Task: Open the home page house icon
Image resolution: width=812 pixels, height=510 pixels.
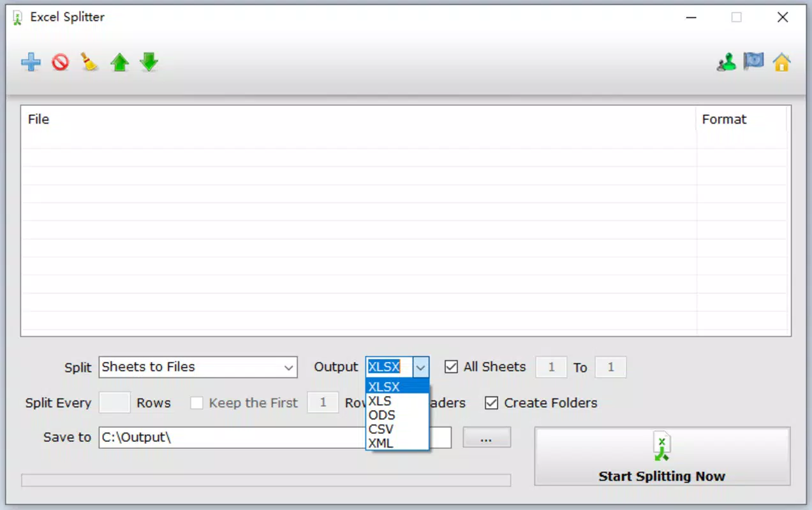Action: tap(781, 62)
